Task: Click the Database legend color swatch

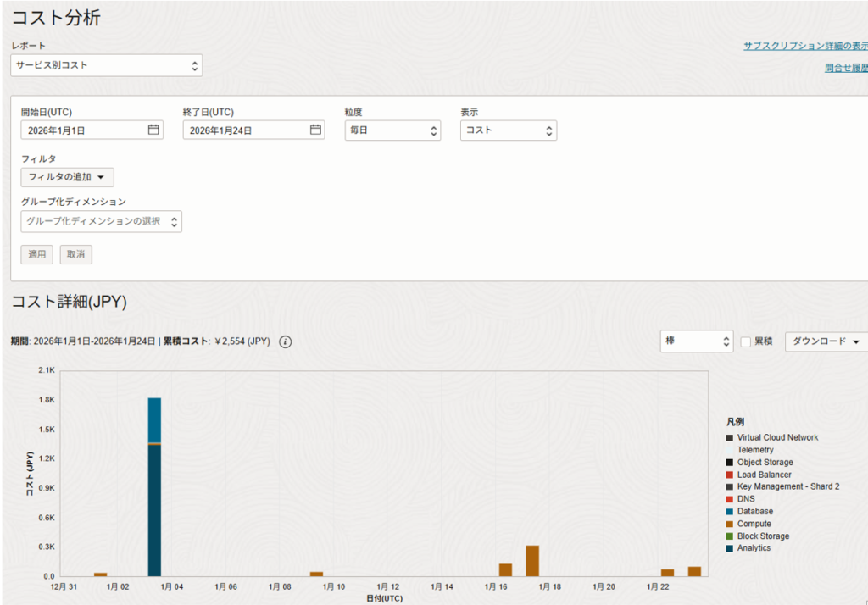Action: pos(730,512)
